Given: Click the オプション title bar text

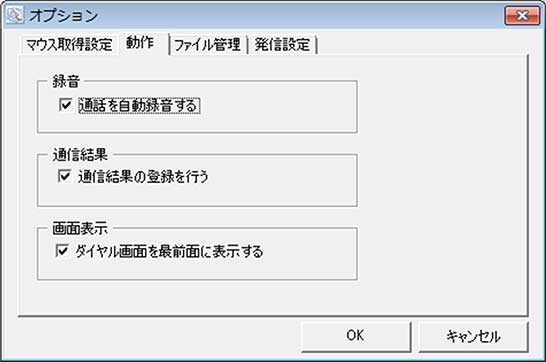Looking at the screenshot, I should [x=63, y=16].
